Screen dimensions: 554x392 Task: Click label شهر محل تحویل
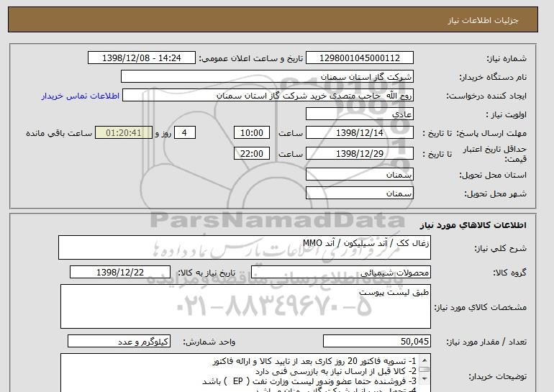click(495, 193)
